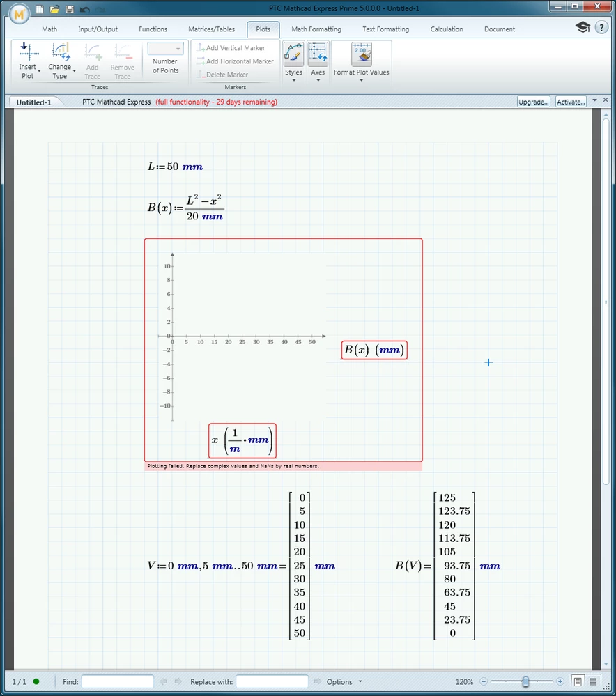Image resolution: width=616 pixels, height=696 pixels.
Task: Expand the Styles dropdown arrow
Action: 293,80
